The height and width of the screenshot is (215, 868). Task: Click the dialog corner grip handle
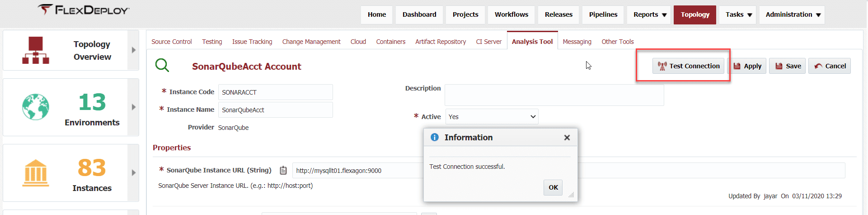coord(571,195)
